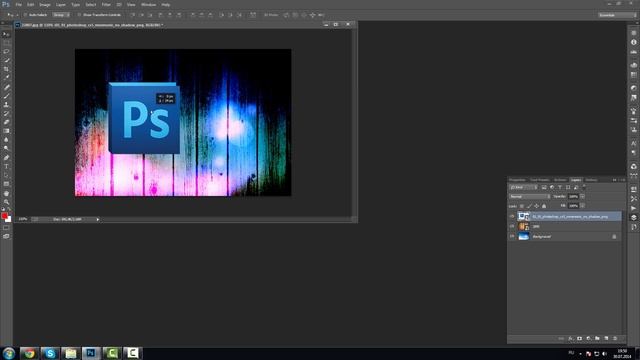The image size is (640, 360).
Task: Create a new group folder icon
Action: coord(597,338)
